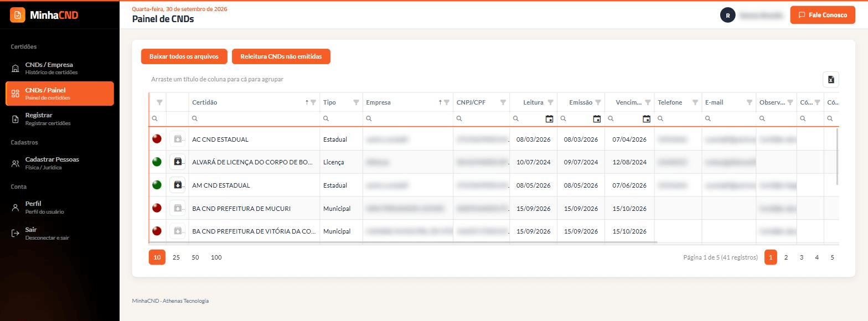Viewport: 868px width, 321px height.
Task: Select the CNDs / Painel sidebar item
Action: click(x=60, y=94)
